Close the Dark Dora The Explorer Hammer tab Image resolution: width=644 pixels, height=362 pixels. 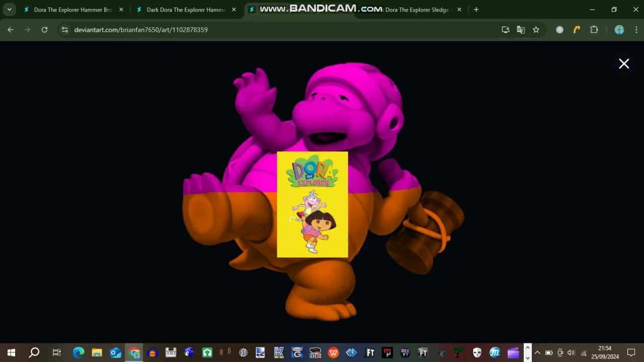pyautogui.click(x=233, y=10)
